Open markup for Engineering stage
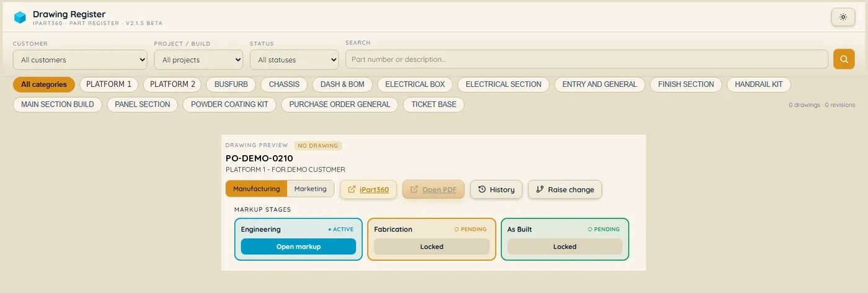 (298, 246)
